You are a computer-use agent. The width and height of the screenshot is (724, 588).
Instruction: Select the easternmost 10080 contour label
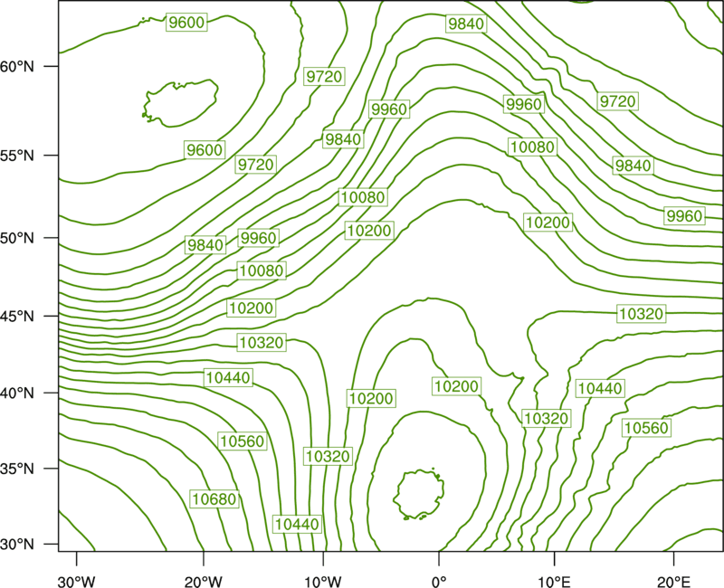pyautogui.click(x=532, y=147)
